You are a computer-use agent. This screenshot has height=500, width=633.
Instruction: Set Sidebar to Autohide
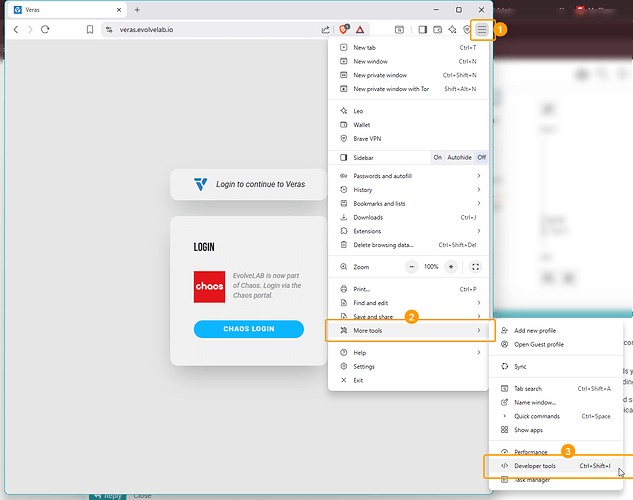click(x=459, y=157)
